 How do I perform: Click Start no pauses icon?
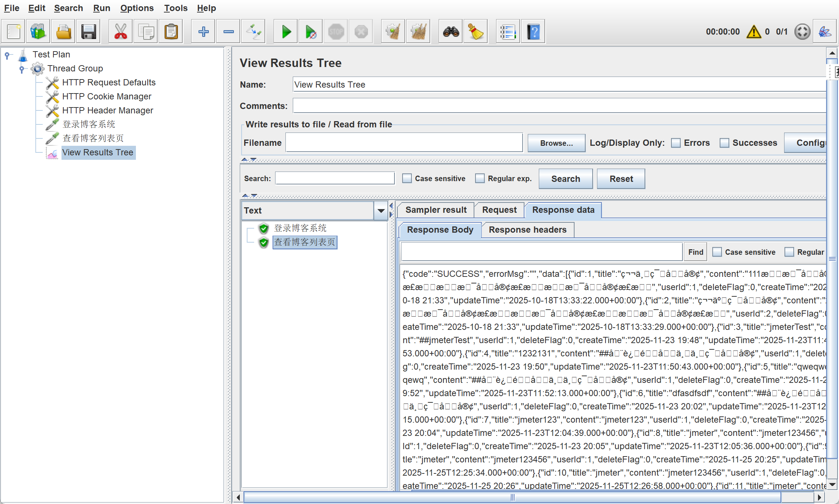click(311, 32)
